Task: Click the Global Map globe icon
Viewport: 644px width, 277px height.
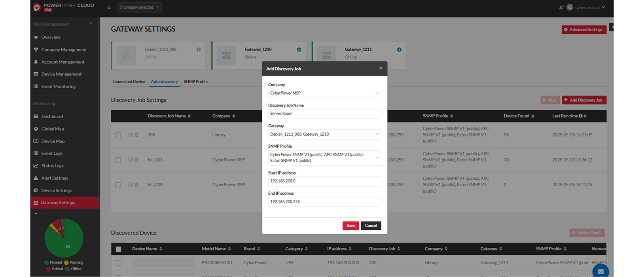Action: [x=36, y=129]
